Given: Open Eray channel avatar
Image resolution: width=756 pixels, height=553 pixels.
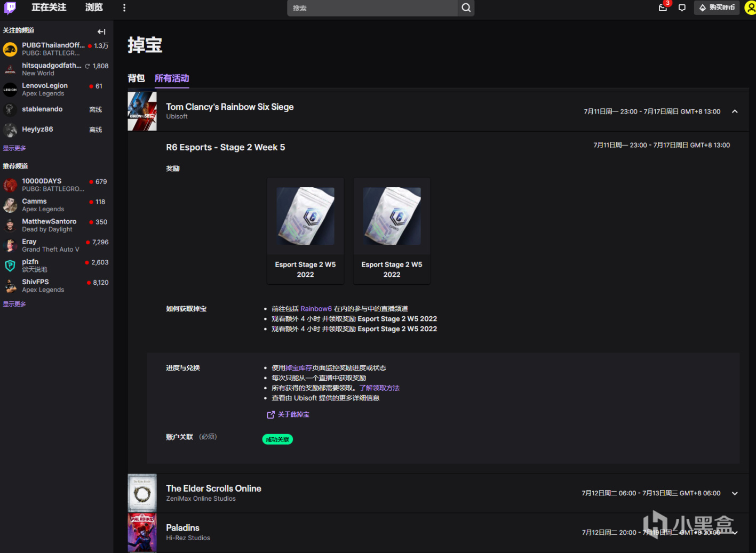Looking at the screenshot, I should pyautogui.click(x=10, y=245).
